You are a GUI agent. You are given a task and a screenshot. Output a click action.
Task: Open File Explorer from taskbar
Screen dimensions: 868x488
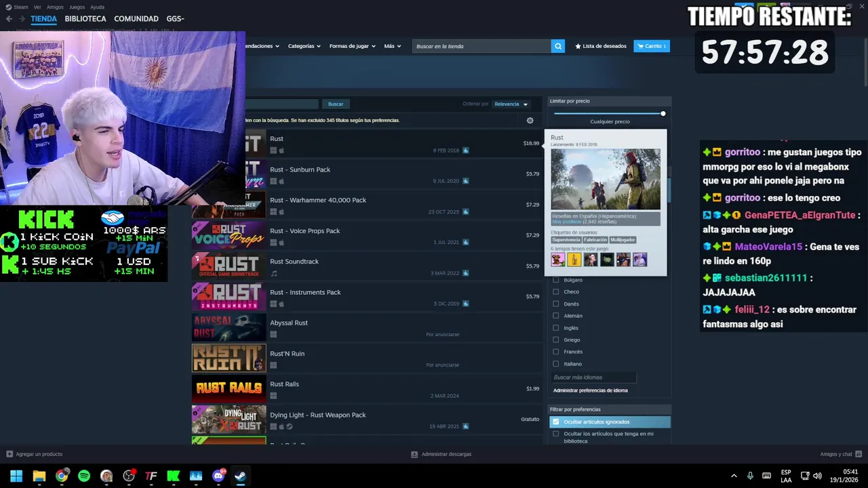click(x=39, y=476)
